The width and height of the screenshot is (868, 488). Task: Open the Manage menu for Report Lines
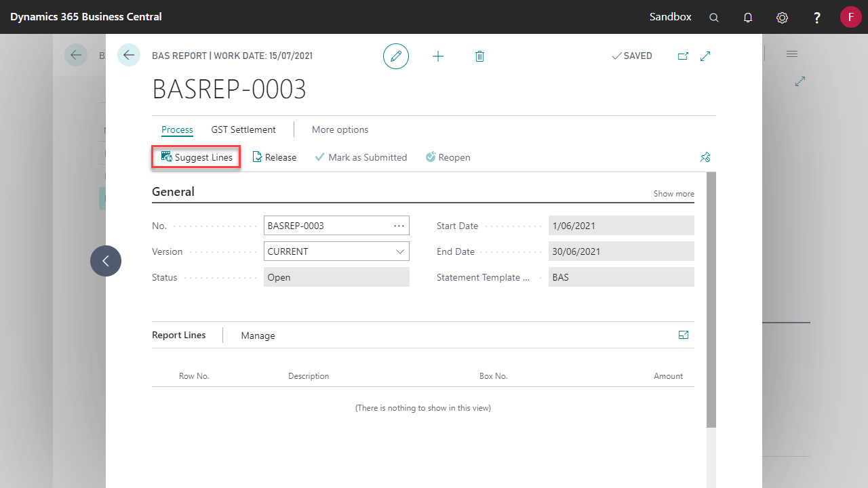point(258,335)
